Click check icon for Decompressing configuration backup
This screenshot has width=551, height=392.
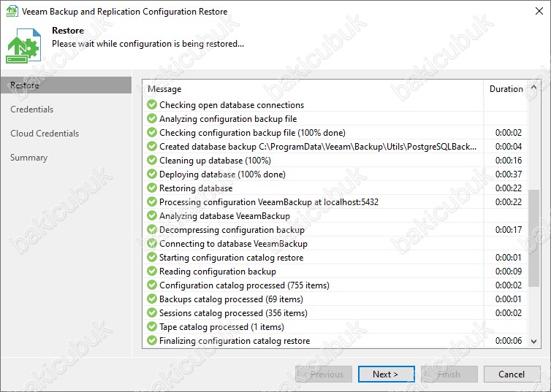tap(152, 229)
